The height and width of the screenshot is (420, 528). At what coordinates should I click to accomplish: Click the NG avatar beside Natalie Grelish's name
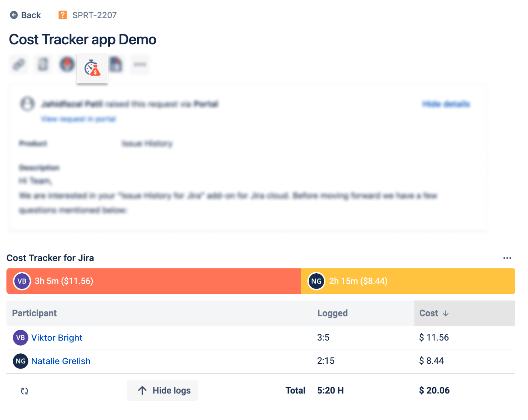point(21,361)
